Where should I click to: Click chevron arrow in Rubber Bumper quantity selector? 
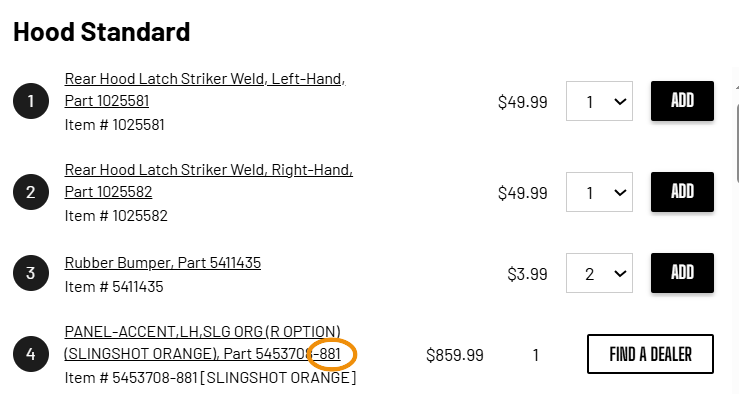(x=620, y=273)
